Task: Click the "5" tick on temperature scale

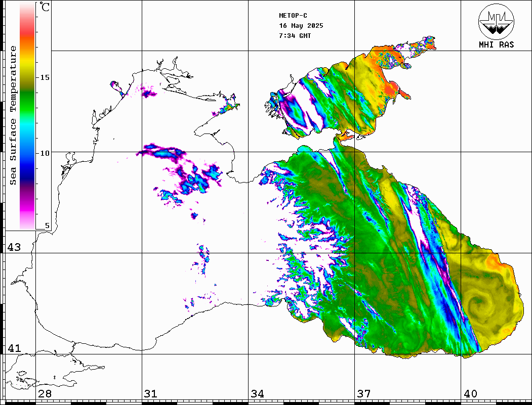Action: pos(47,226)
